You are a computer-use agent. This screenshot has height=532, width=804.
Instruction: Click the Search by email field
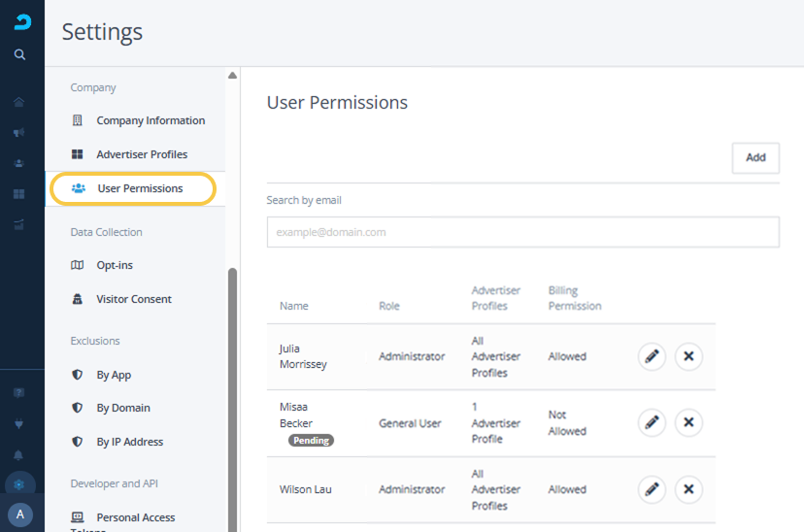coord(522,232)
